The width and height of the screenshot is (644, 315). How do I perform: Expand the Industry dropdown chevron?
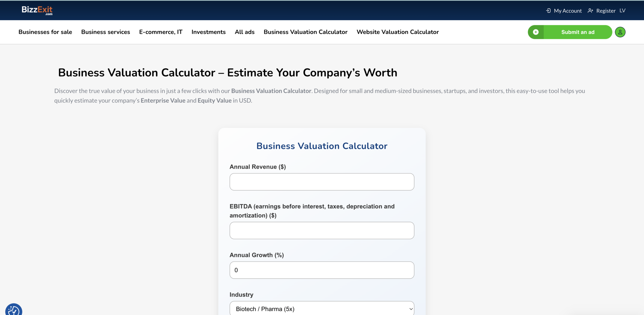[x=411, y=309]
